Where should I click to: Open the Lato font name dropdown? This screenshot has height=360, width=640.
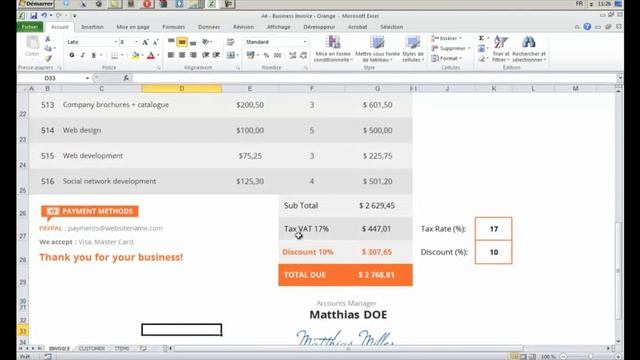pyautogui.click(x=116, y=42)
